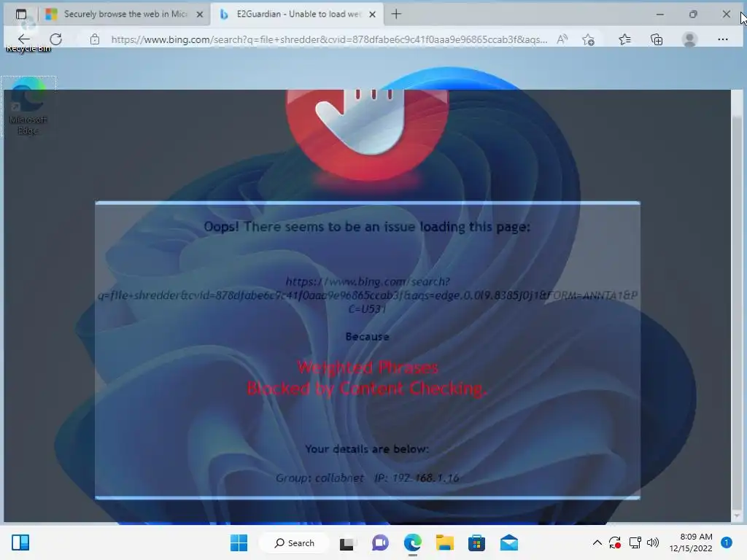Open Microsoft Store from taskbar
This screenshot has height=560, width=747.
pos(476,542)
